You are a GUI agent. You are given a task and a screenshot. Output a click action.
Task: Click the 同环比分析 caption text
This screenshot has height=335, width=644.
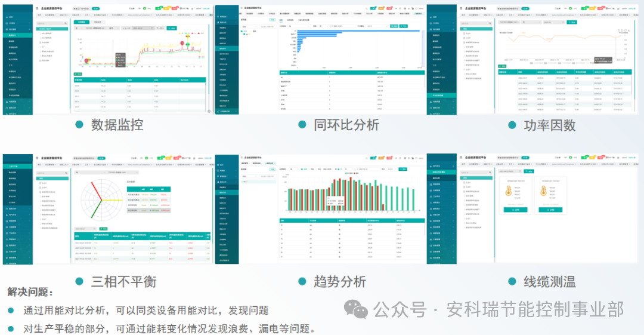coord(346,125)
